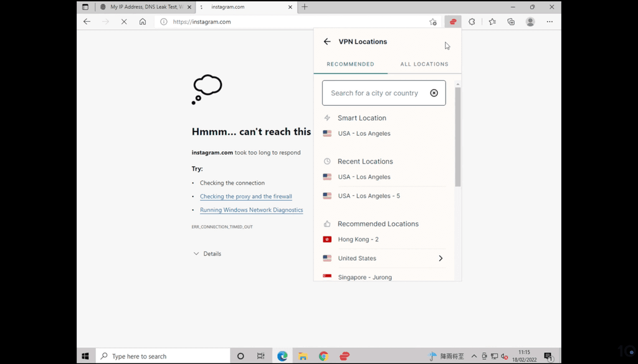Switch to the Recommended tab

(350, 64)
